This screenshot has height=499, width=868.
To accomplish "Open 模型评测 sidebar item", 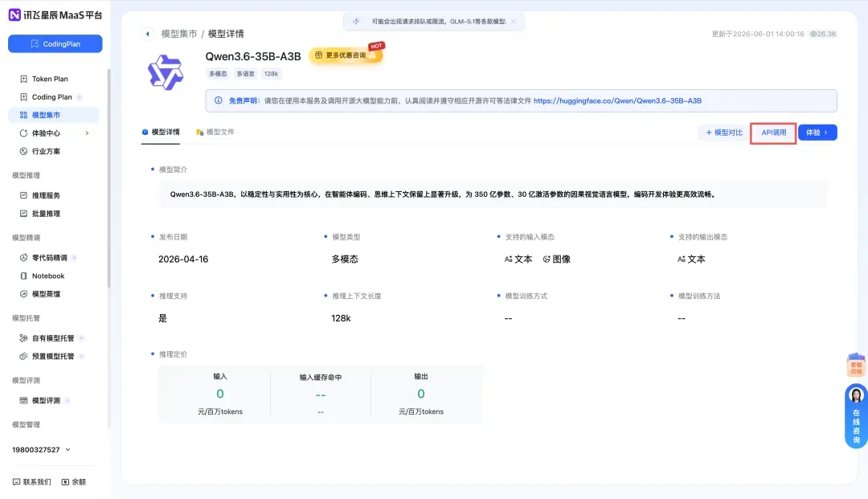I will pos(40,400).
